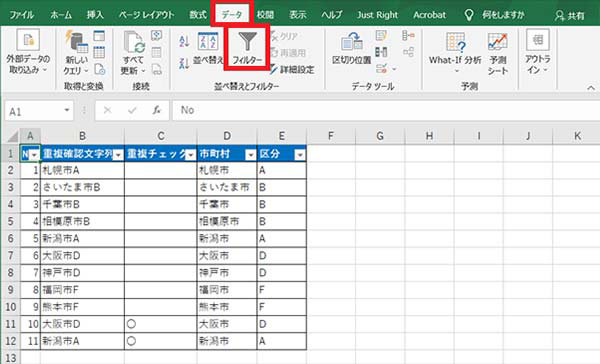600x364 pixels.
Task: Click the Show Queries small icon
Action: point(99,36)
